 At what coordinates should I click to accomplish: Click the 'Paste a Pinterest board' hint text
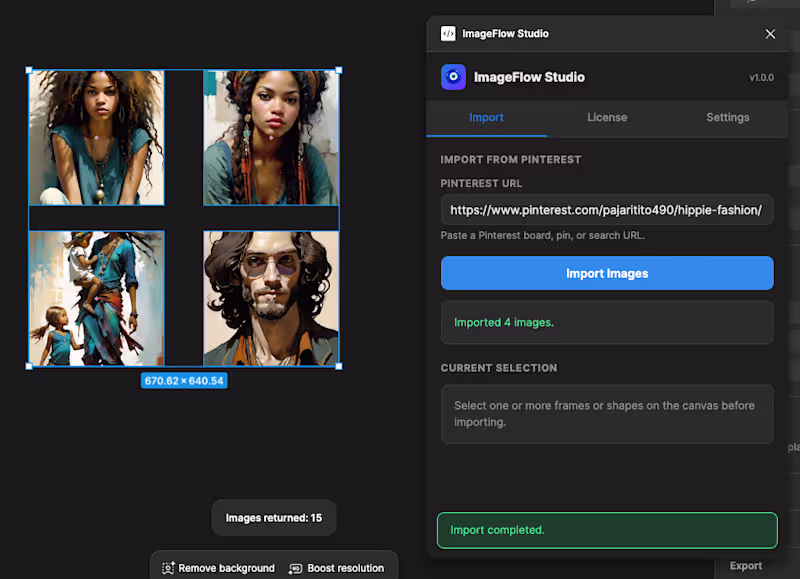click(x=542, y=236)
